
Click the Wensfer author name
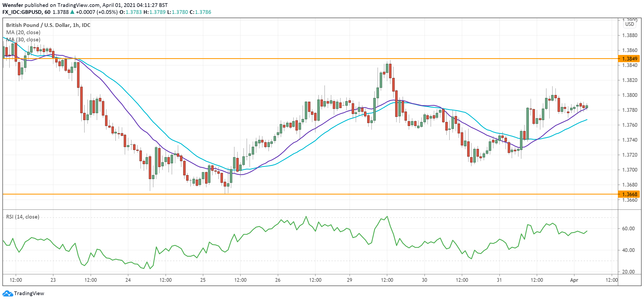click(x=13, y=5)
